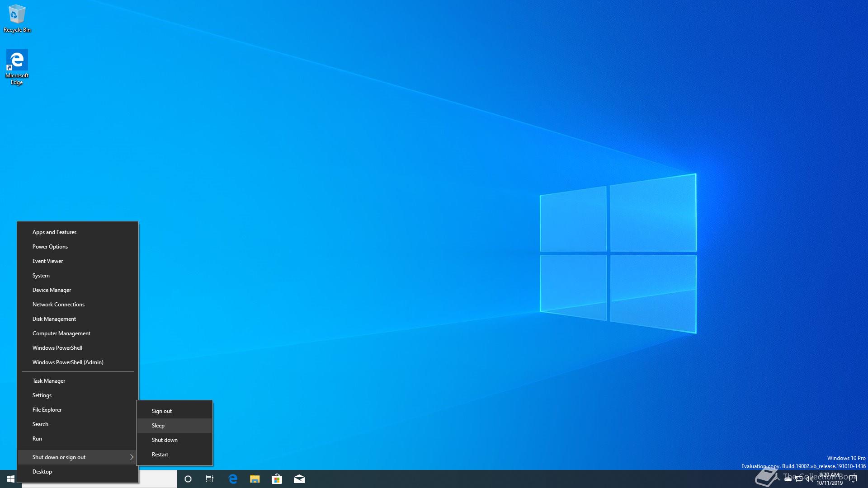Select Sign out in the submenu
Image resolution: width=868 pixels, height=488 pixels.
pyautogui.click(x=175, y=411)
